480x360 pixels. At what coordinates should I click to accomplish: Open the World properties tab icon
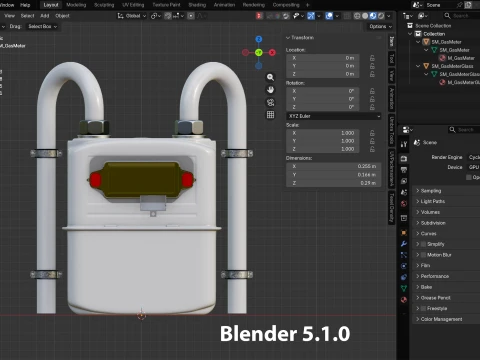pyautogui.click(x=404, y=204)
